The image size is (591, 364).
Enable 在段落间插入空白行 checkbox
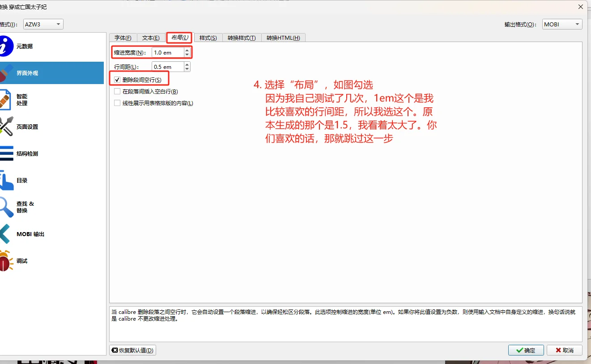point(117,91)
